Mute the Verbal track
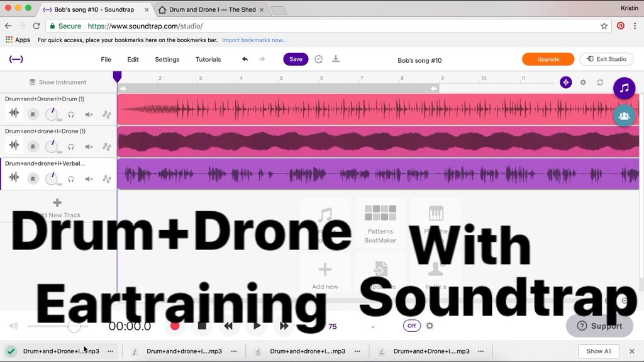 click(x=89, y=179)
